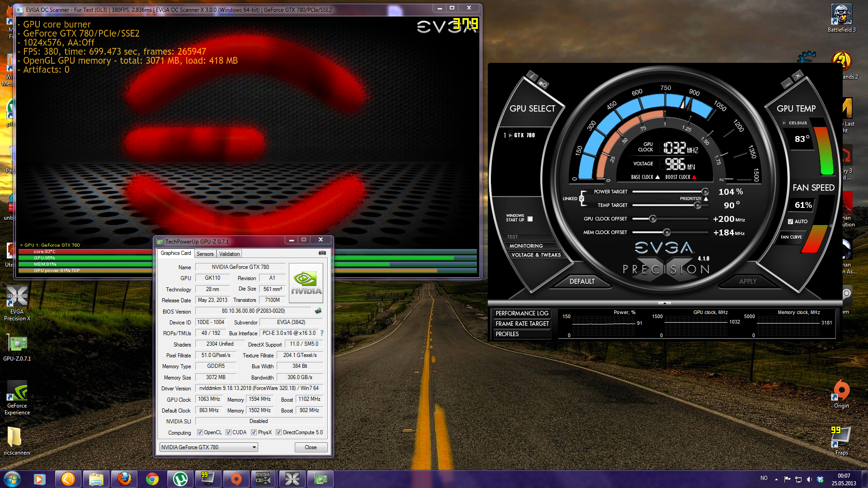Open the Monitoring menu in Precision X
The height and width of the screenshot is (488, 868).
526,246
